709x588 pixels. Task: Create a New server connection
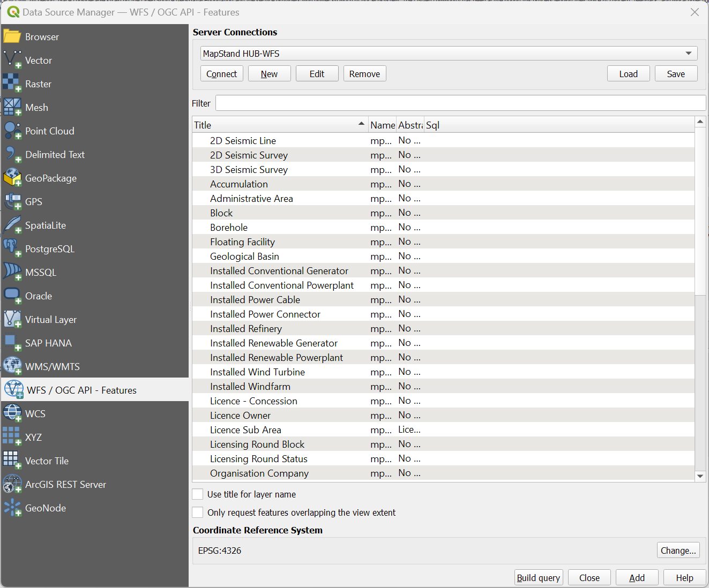pos(270,74)
